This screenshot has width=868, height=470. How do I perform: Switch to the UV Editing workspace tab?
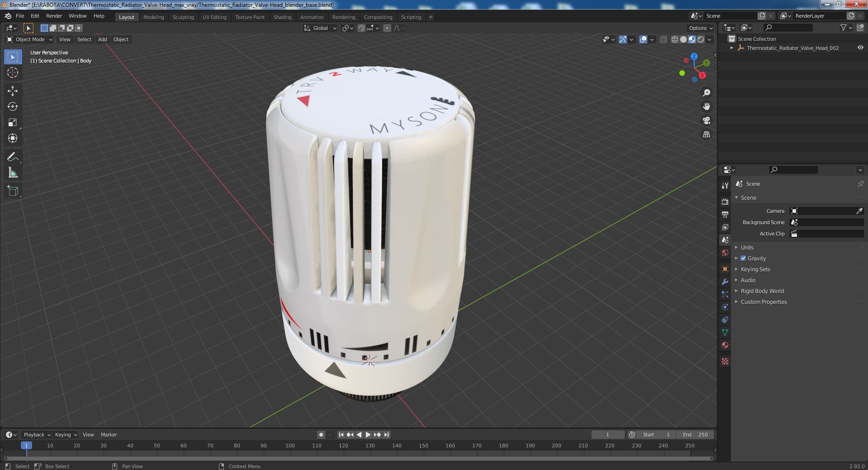click(214, 17)
